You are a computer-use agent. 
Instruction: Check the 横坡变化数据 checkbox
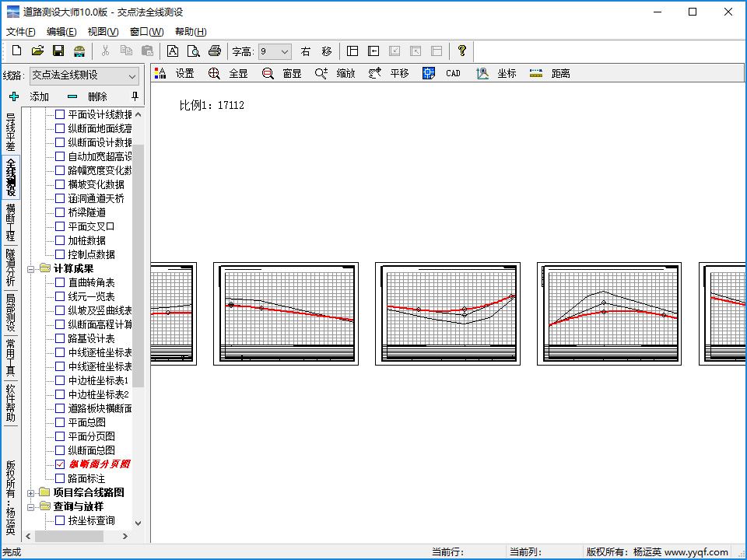click(x=60, y=184)
